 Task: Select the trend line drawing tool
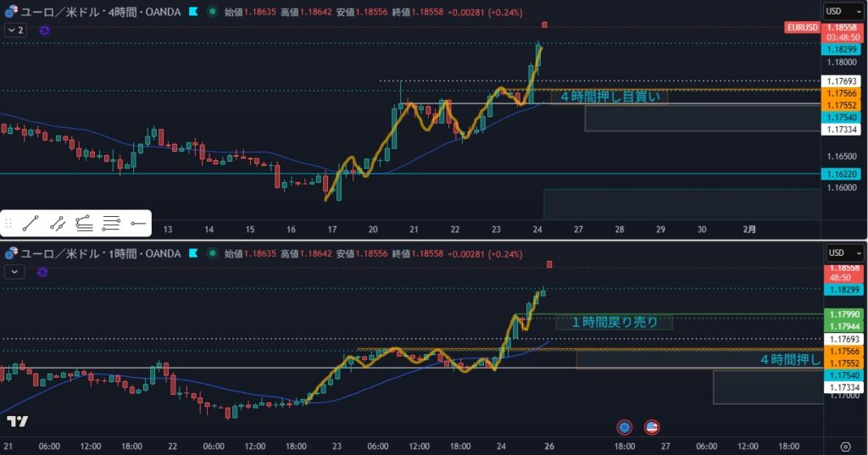click(x=31, y=224)
